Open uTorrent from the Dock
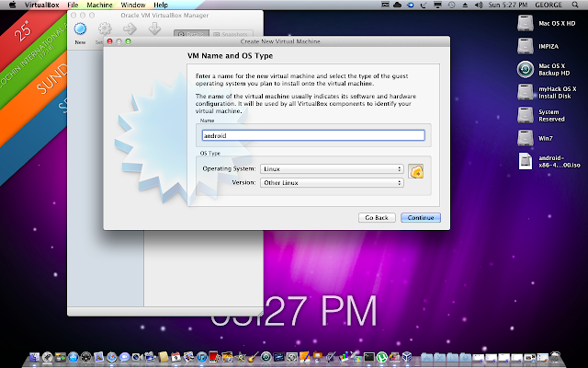 [x=382, y=357]
